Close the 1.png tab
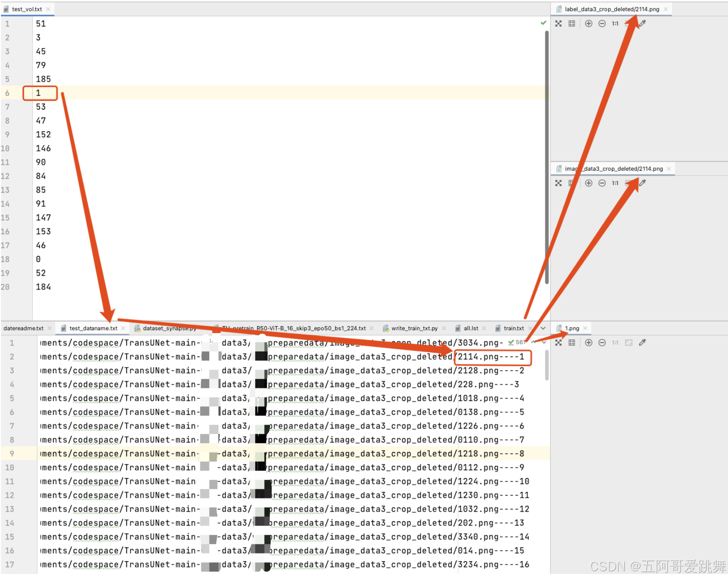Viewport: 728px width, 579px height. click(585, 328)
